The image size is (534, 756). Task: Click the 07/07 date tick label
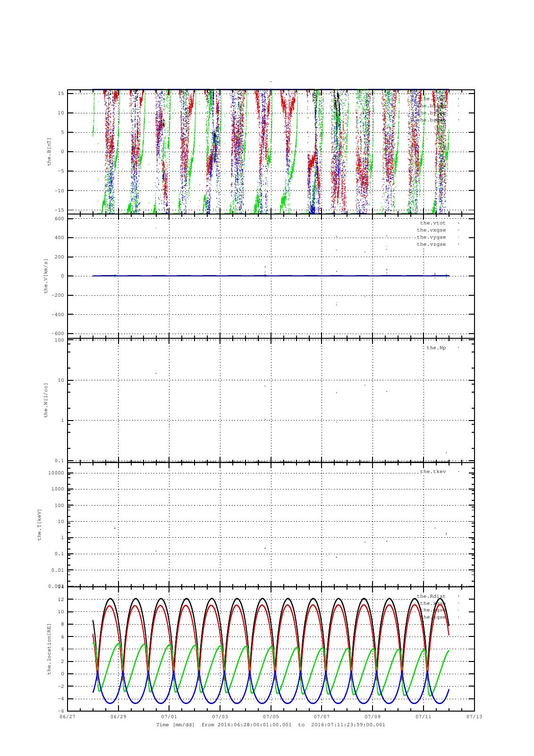coord(322,716)
